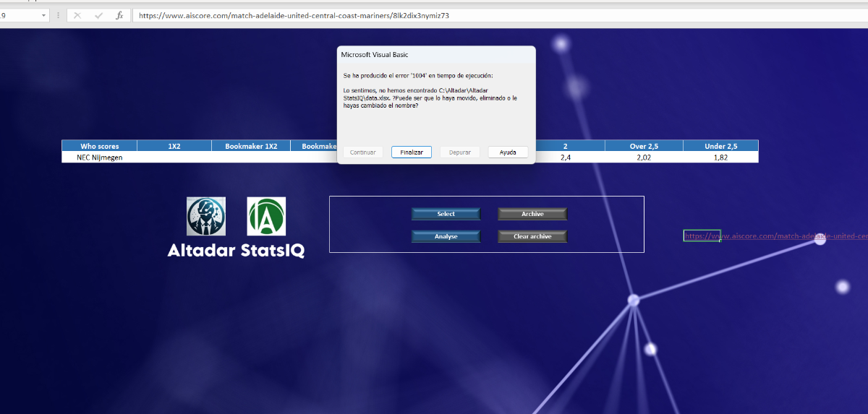Click the Depurar button in the dialog
This screenshot has height=414, width=868.
[x=460, y=152]
